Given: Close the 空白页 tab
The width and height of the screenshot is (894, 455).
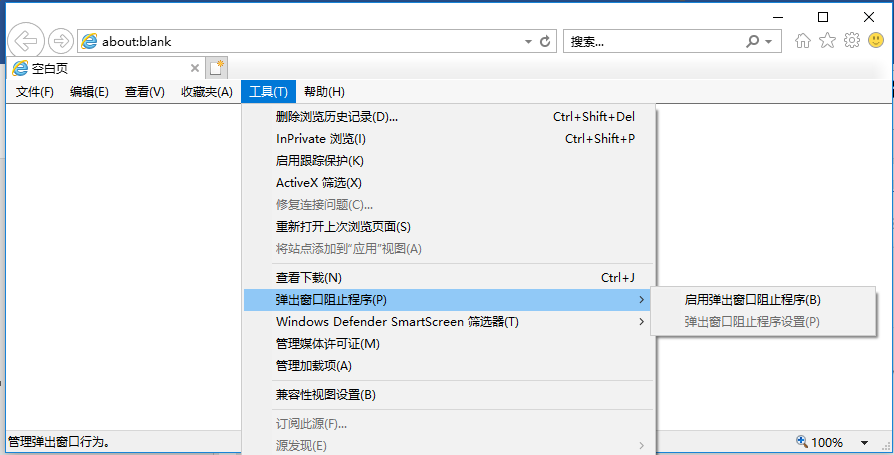Looking at the screenshot, I should click(x=194, y=68).
